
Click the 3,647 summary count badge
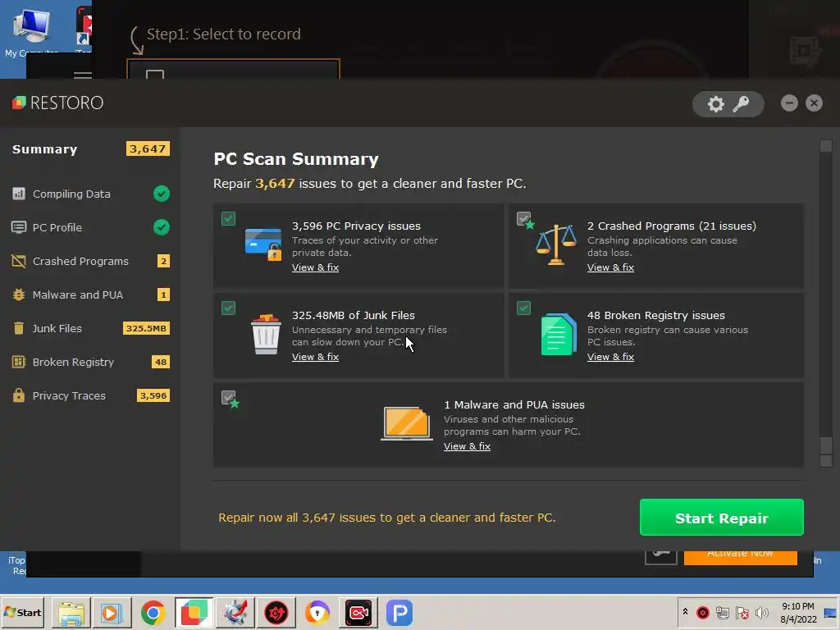tap(148, 148)
